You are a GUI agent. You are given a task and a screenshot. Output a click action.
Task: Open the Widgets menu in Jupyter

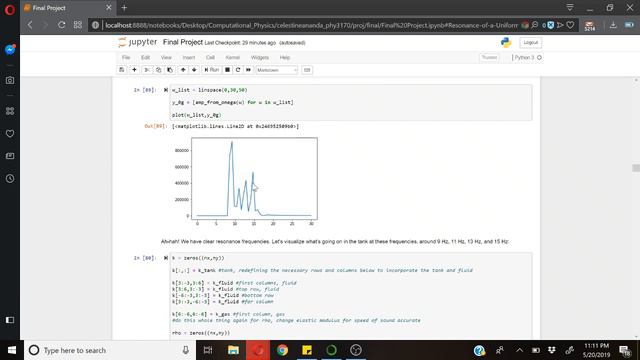pos(260,58)
